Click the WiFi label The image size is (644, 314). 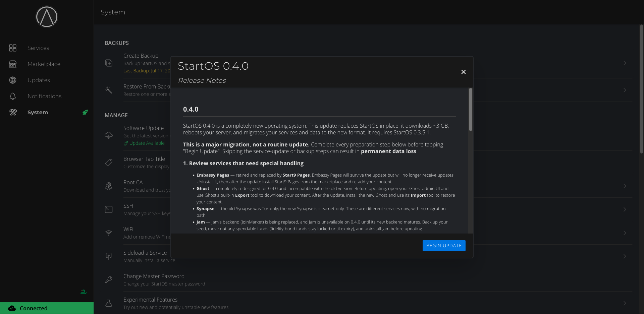128,229
